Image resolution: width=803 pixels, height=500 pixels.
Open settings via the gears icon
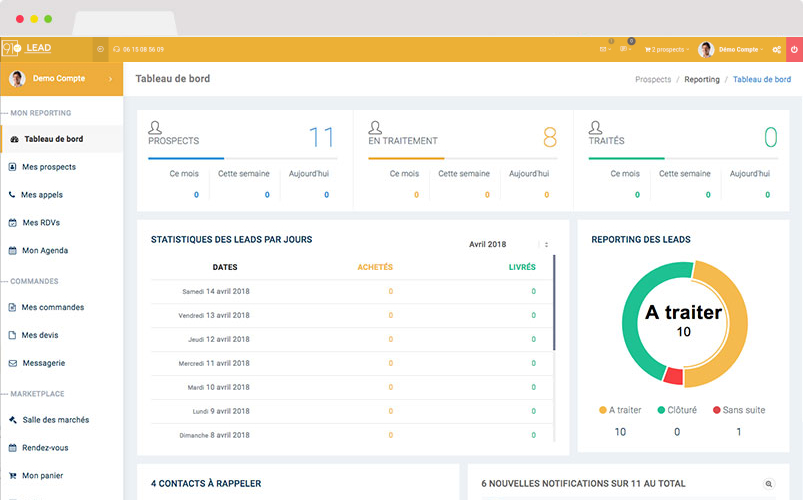tap(776, 49)
